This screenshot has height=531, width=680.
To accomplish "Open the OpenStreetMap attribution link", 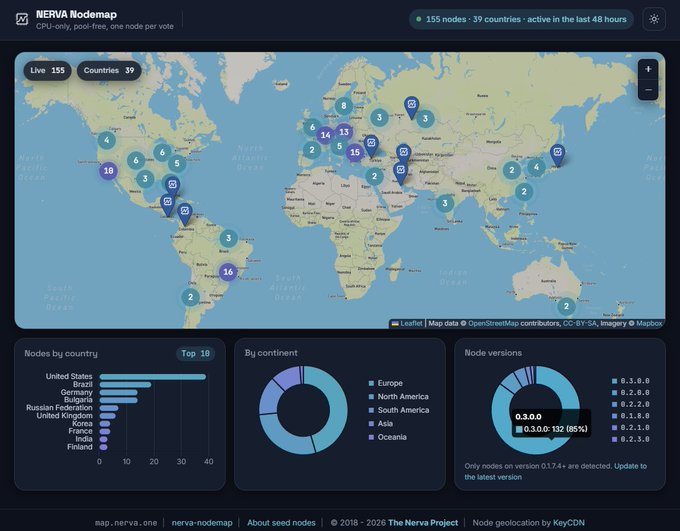I will (493, 323).
